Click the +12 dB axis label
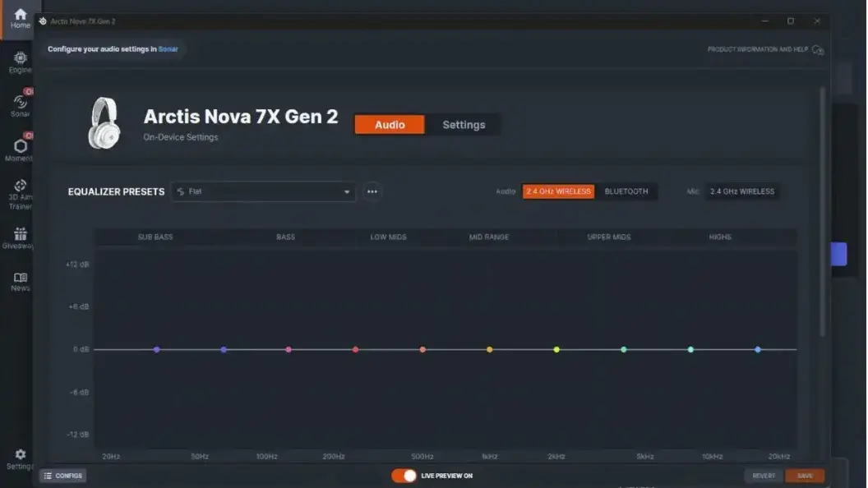 coord(77,265)
